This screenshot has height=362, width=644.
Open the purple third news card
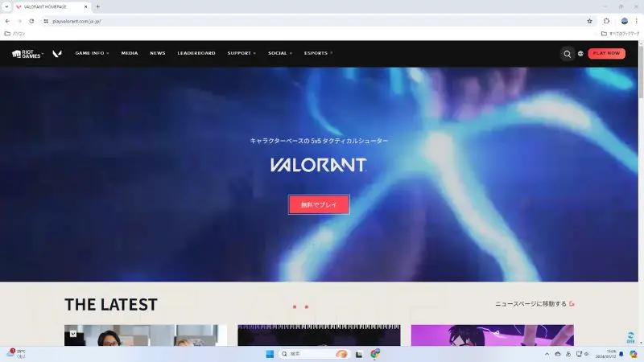(x=493, y=335)
